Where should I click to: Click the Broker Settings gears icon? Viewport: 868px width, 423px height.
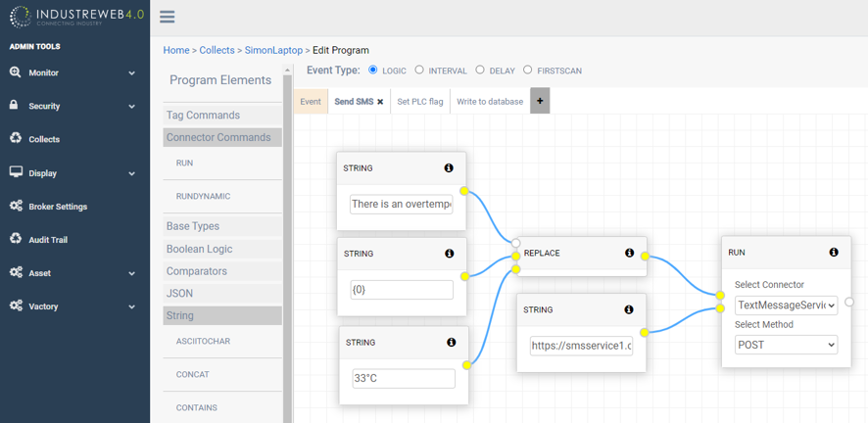[16, 206]
